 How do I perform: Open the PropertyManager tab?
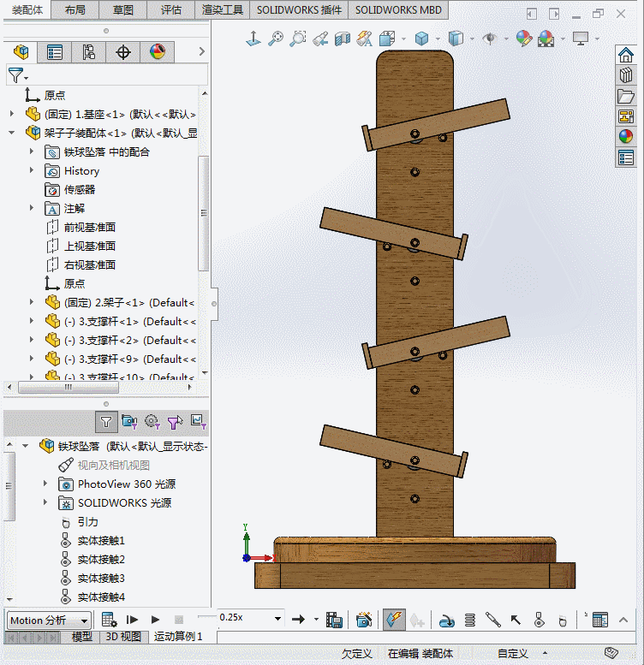[54, 52]
